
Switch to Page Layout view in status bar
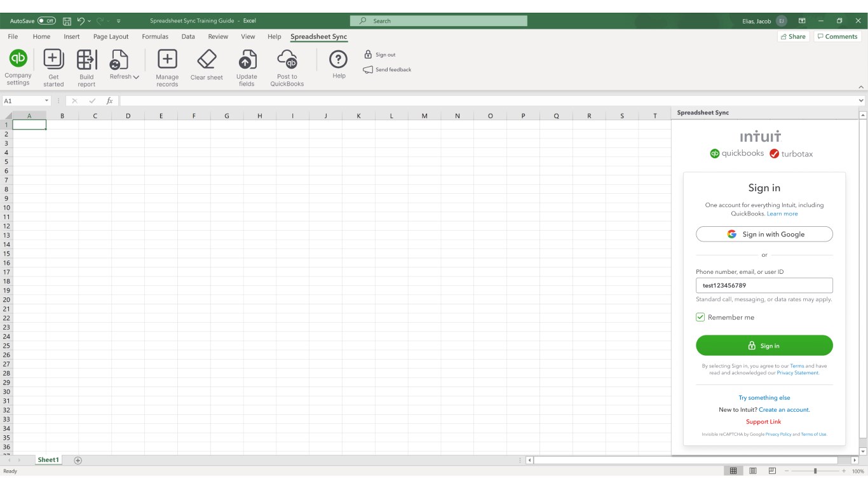tap(753, 471)
